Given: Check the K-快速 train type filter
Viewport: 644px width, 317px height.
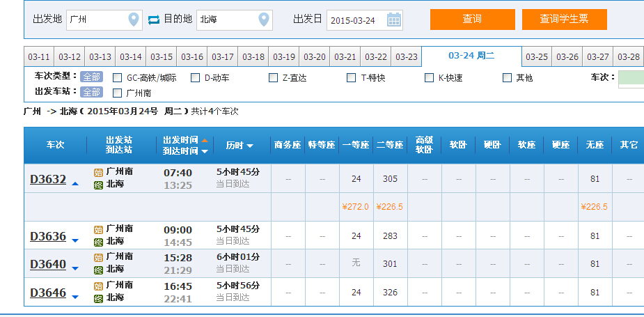Looking at the screenshot, I should [x=429, y=78].
